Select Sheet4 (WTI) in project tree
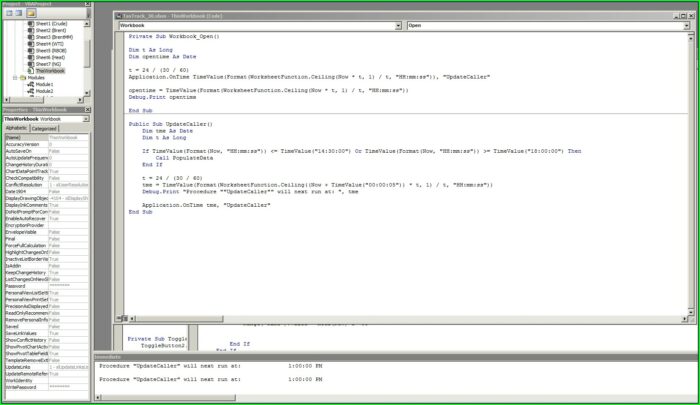This screenshot has width=700, height=405. [x=50, y=44]
